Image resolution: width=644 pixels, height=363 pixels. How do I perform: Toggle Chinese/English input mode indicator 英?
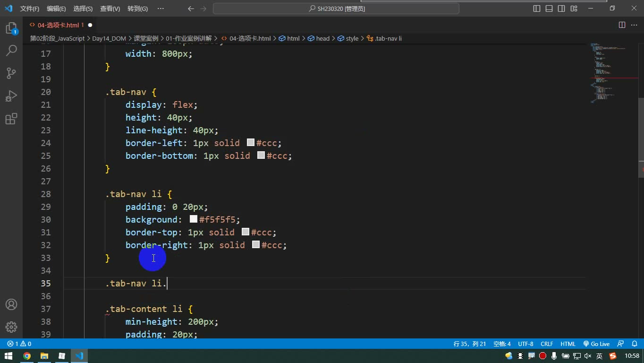tap(599, 356)
